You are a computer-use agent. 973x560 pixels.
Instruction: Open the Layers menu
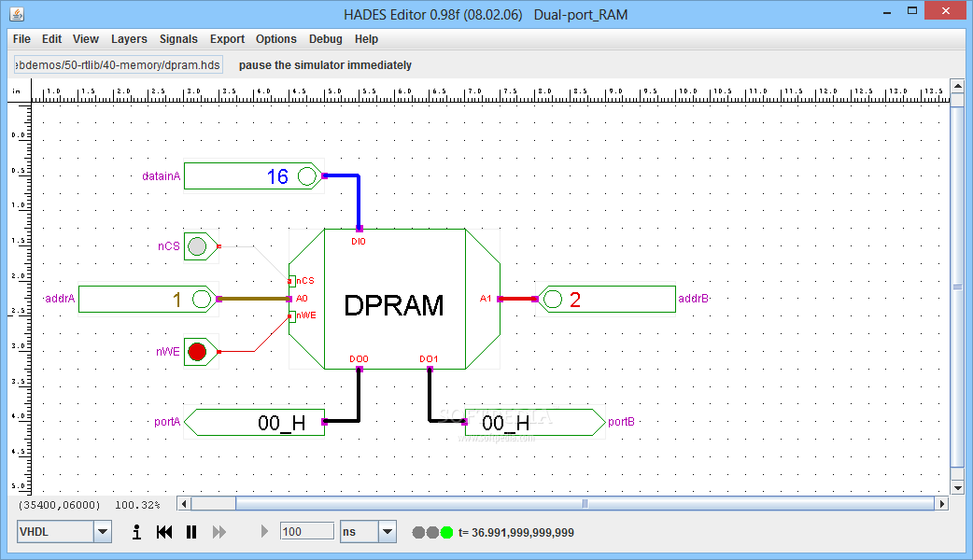pos(129,39)
